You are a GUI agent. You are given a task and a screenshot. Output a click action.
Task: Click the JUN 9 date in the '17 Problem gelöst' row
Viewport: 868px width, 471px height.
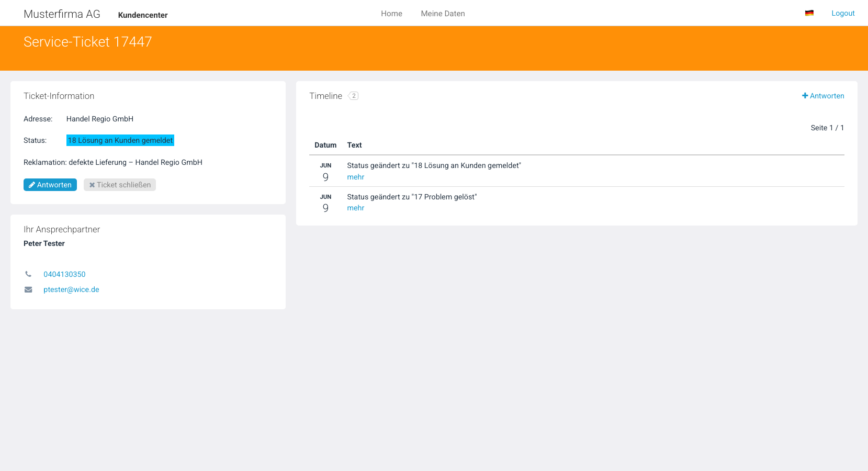[325, 203]
